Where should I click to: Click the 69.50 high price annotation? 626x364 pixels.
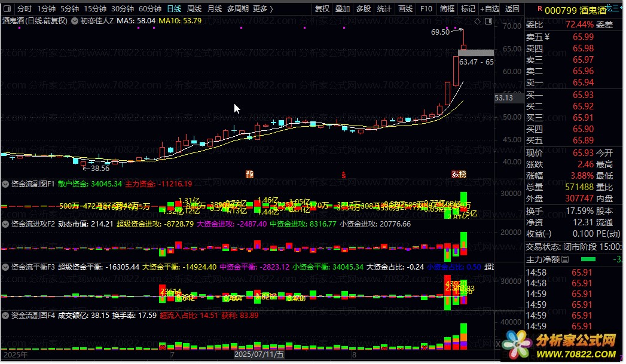click(x=441, y=32)
